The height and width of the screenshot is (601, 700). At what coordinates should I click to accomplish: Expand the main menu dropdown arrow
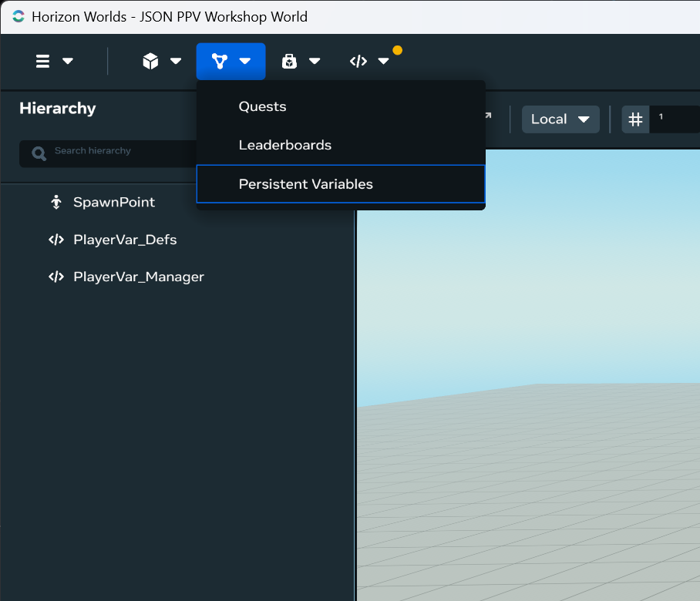pos(68,61)
